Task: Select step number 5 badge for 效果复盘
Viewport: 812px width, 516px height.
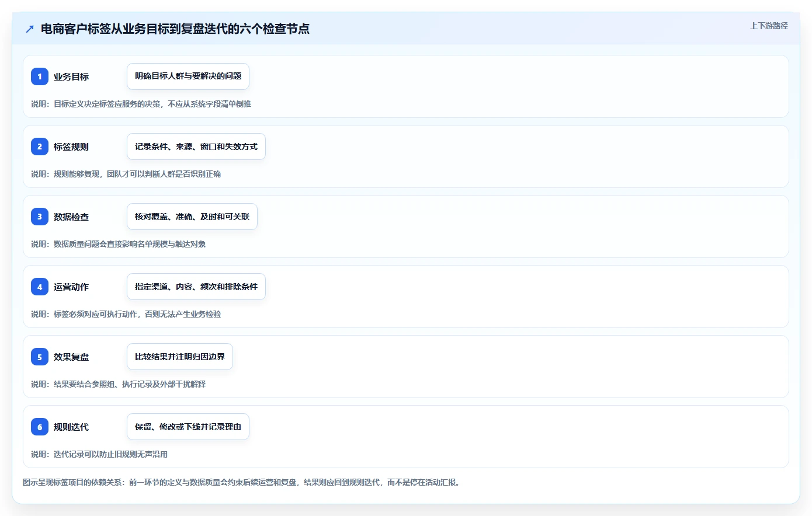Action: 40,357
